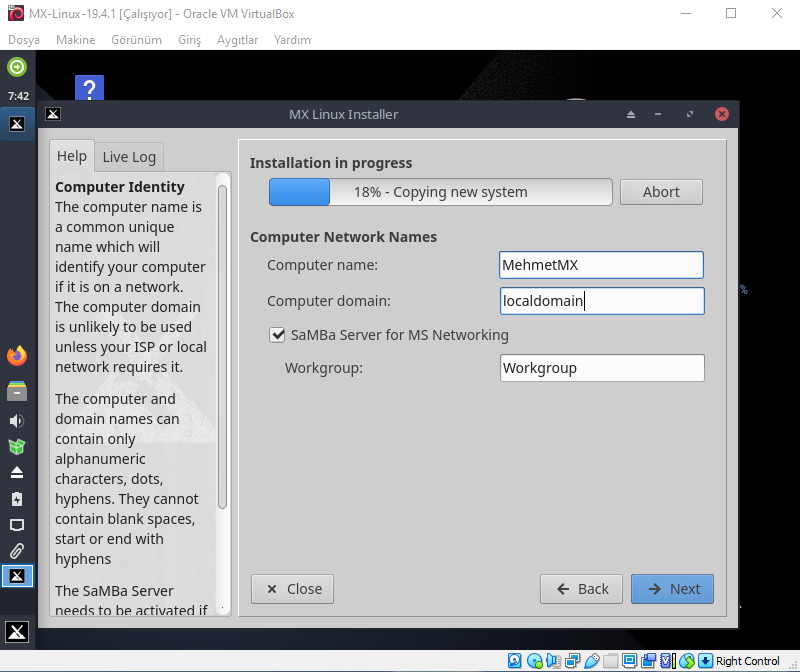The height and width of the screenshot is (672, 800).
Task: Open the Görünüm menu
Action: coord(136,40)
